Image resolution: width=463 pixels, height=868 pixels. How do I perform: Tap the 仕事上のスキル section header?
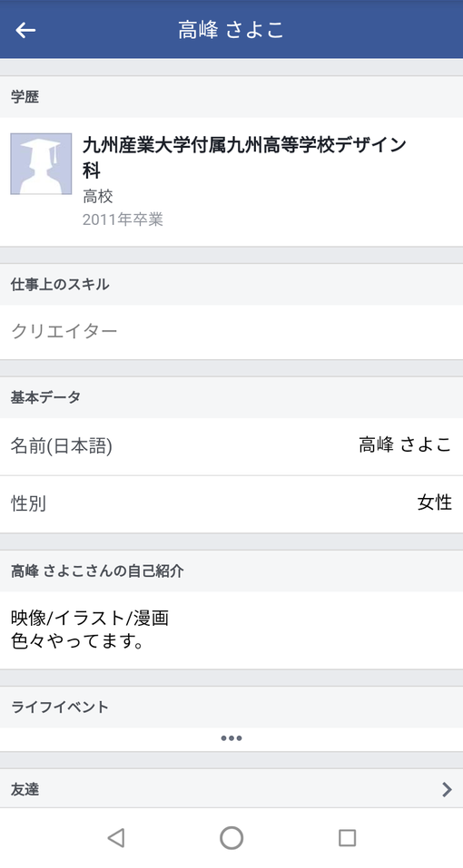[x=60, y=285]
